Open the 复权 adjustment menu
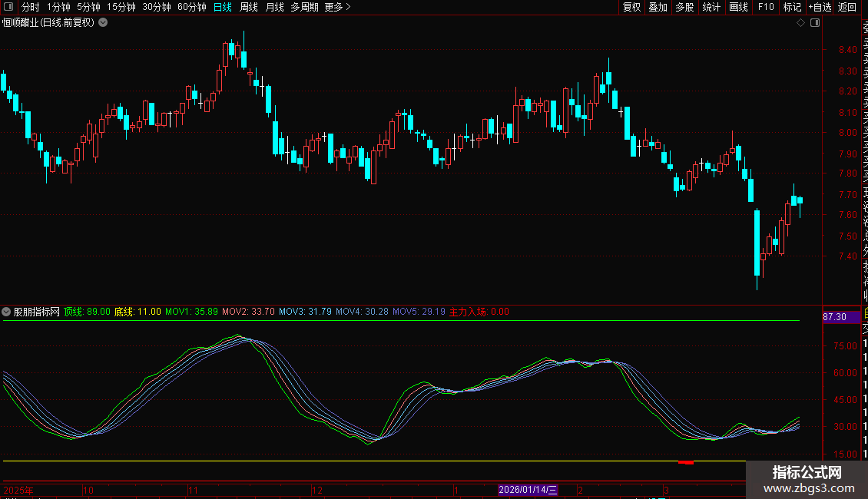Image resolution: width=868 pixels, height=499 pixels. point(631,7)
